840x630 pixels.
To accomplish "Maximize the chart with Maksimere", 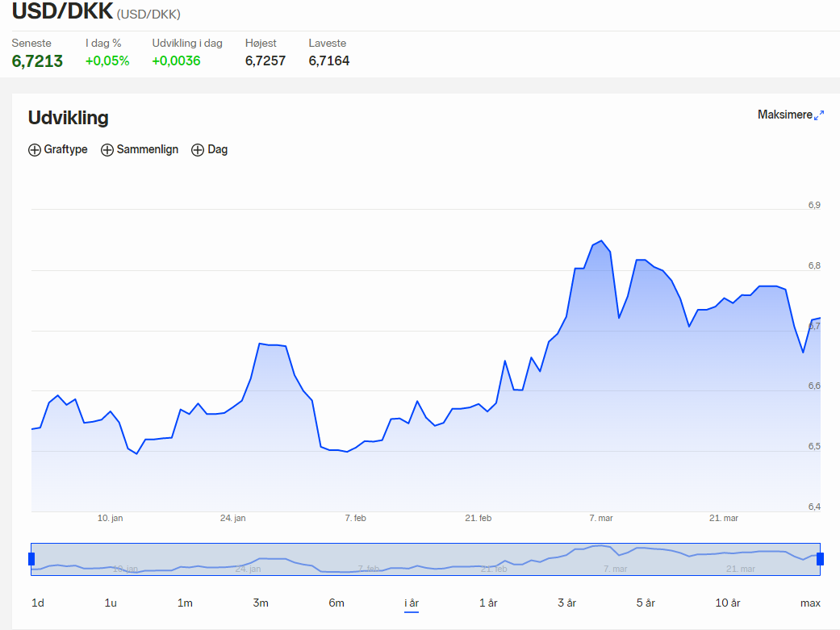I will [x=791, y=115].
